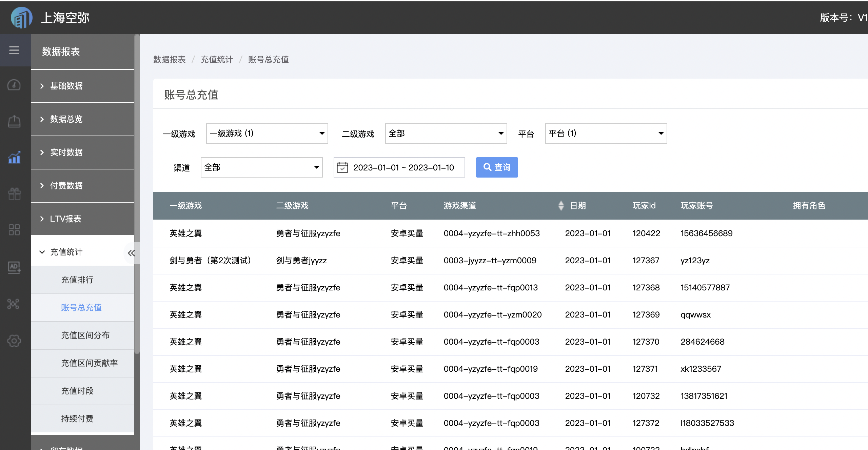The image size is (868, 450).
Task: Open 持续付费 submenu item
Action: tap(83, 419)
